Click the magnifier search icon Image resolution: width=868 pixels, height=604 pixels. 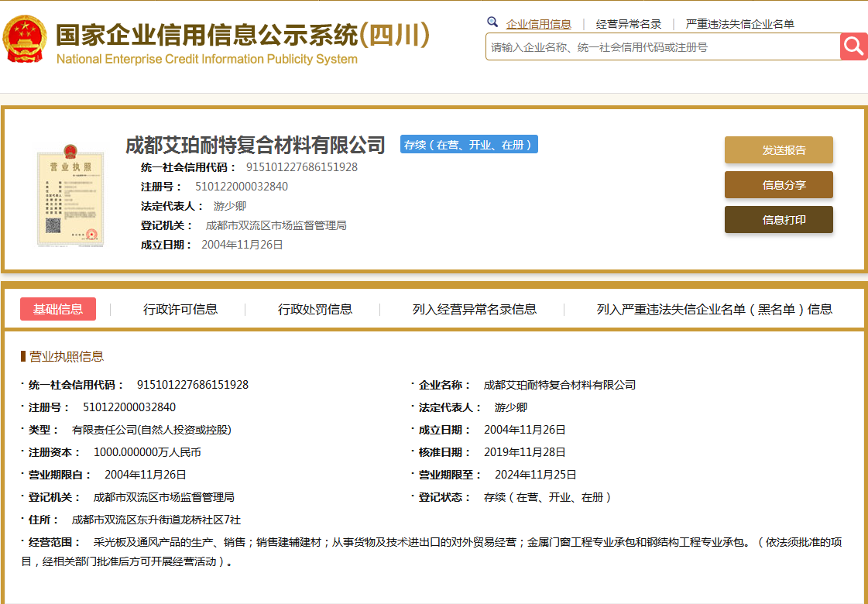(x=853, y=46)
